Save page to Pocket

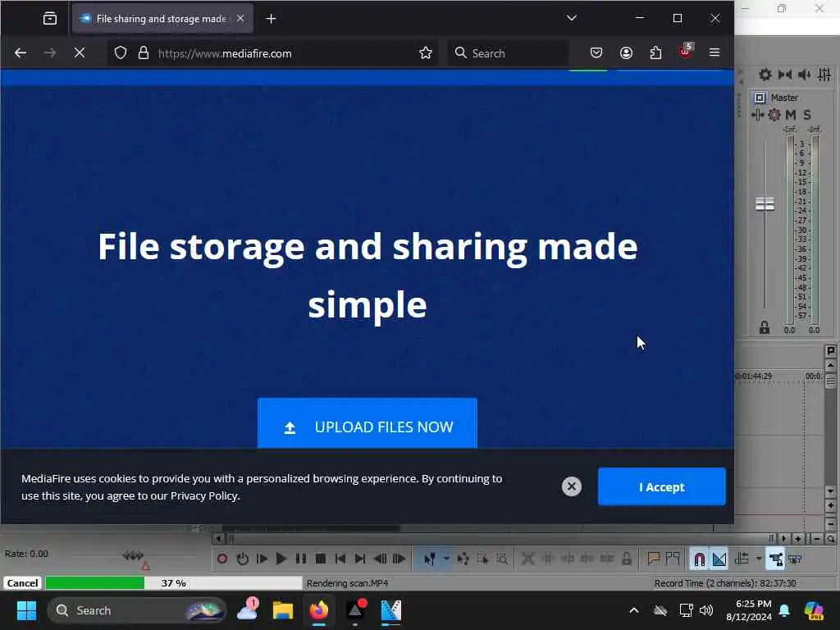click(596, 53)
